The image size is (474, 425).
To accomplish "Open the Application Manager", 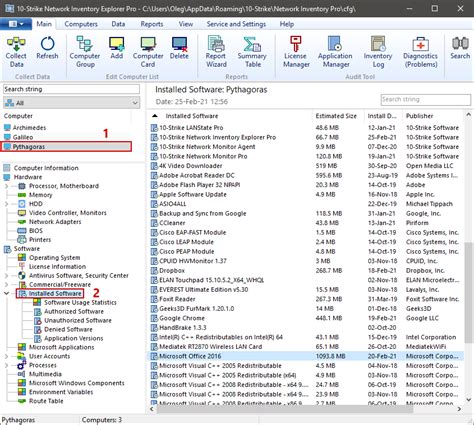I will point(335,52).
